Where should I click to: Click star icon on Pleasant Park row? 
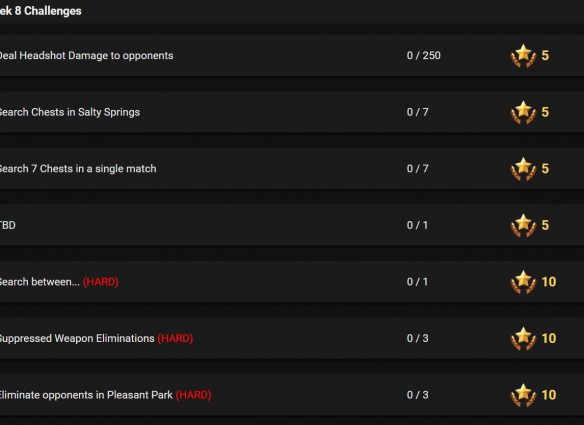(523, 396)
